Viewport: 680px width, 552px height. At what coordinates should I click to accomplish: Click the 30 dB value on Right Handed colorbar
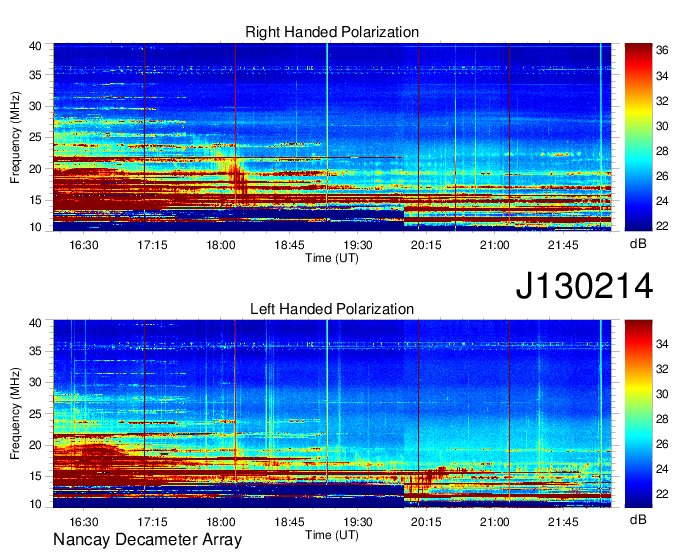point(662,126)
